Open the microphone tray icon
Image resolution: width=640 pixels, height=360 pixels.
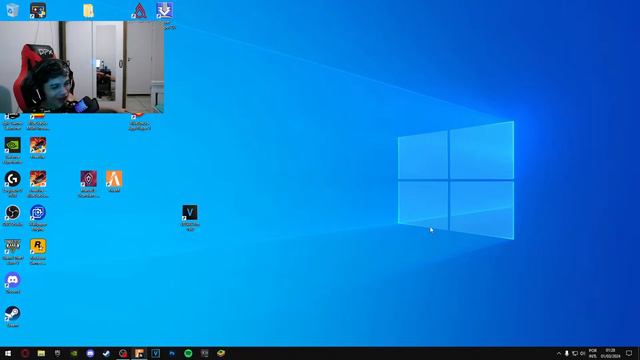click(x=567, y=353)
